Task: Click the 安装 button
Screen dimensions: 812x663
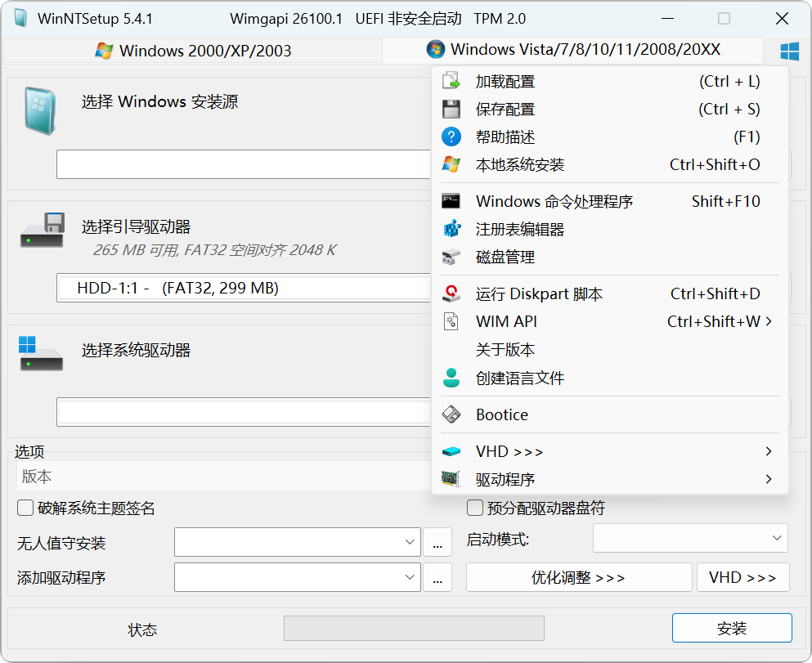Action: pos(732,629)
